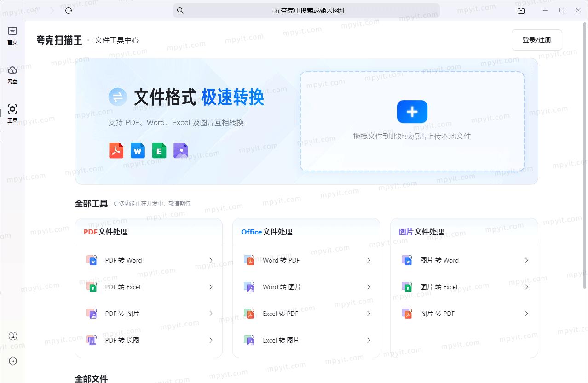Screen dimensions: 588x383
Task: Click the page refresh icon
Action: pos(69,10)
